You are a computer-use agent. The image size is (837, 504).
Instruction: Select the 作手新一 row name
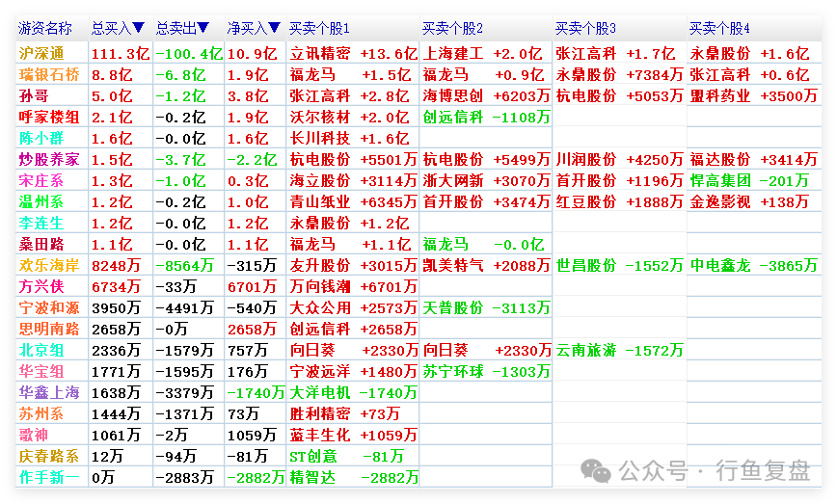[x=49, y=477]
